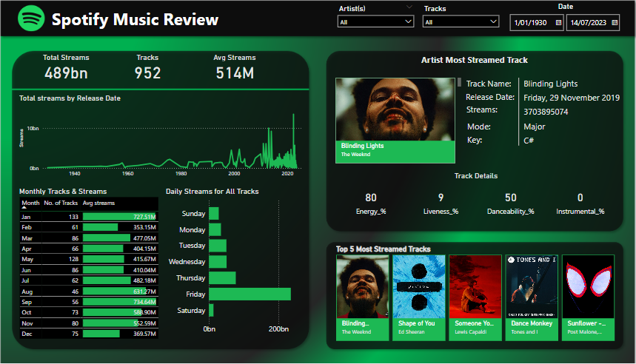The image size is (636, 364).
Task: Select the Mar row in monthly table
Action: [89, 238]
